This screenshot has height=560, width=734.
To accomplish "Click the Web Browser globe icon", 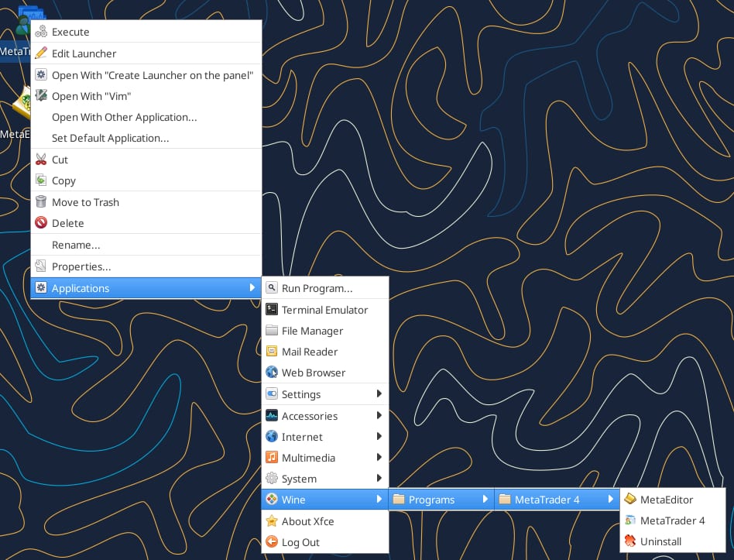I will point(272,373).
